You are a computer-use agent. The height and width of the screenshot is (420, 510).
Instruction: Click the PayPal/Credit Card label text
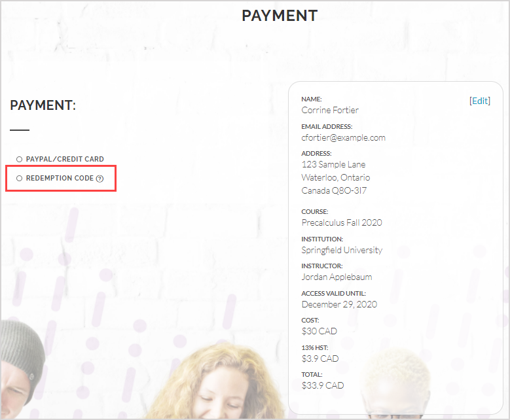[x=65, y=159]
